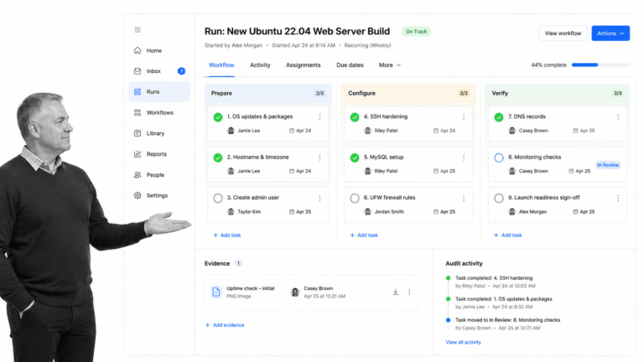This screenshot has width=644, height=362.
Task: Click the Evidence count badge
Action: 238,263
